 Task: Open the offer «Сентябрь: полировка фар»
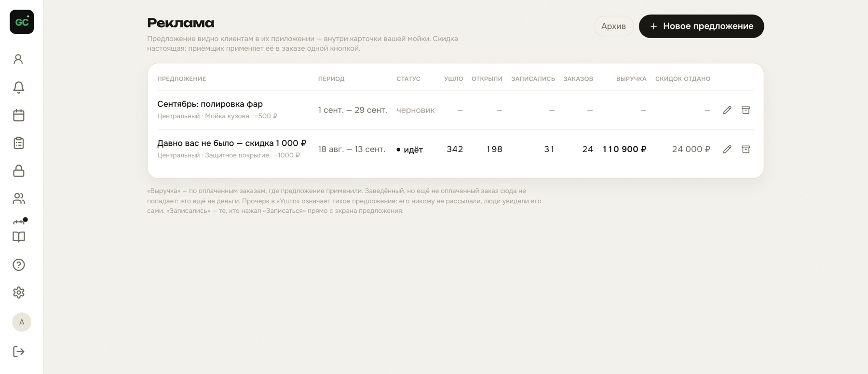tap(210, 104)
